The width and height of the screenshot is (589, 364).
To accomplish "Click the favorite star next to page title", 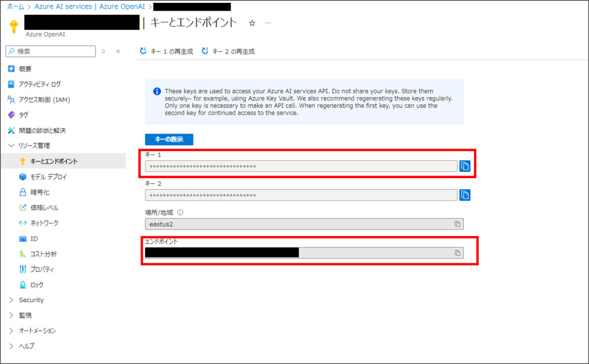I will coord(252,23).
